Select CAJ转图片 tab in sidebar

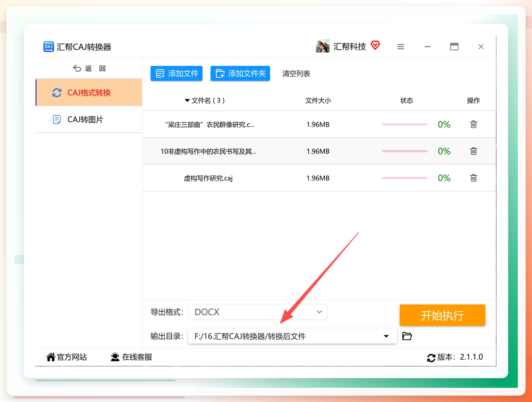click(x=89, y=119)
